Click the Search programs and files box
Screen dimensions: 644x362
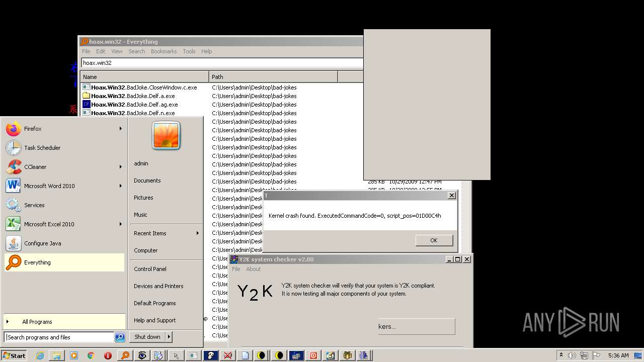tap(59, 337)
